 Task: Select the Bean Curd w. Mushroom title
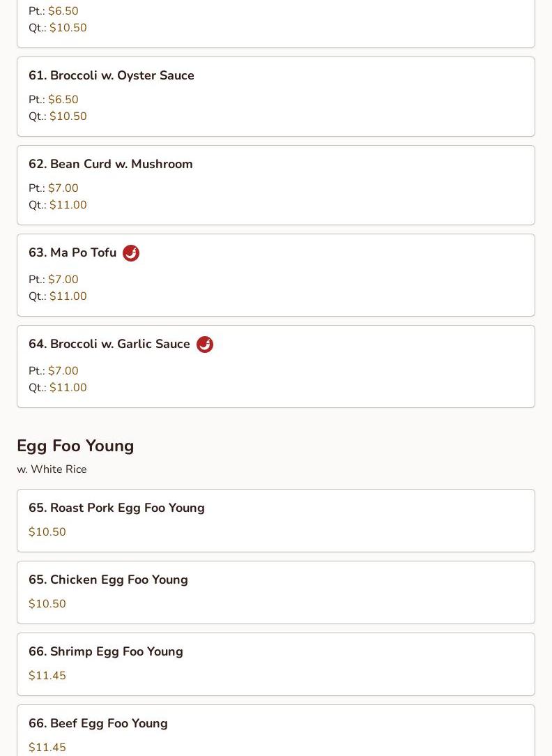pyautogui.click(x=111, y=164)
